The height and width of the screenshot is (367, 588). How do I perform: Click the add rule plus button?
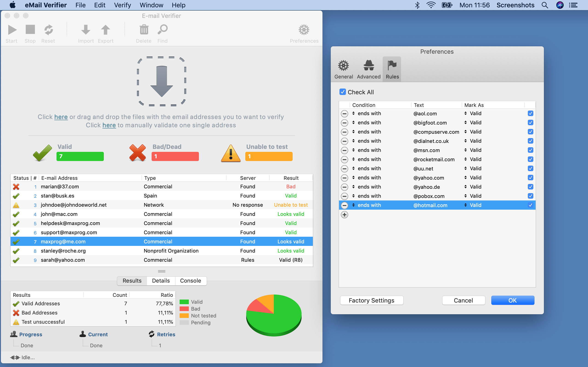[x=345, y=214]
